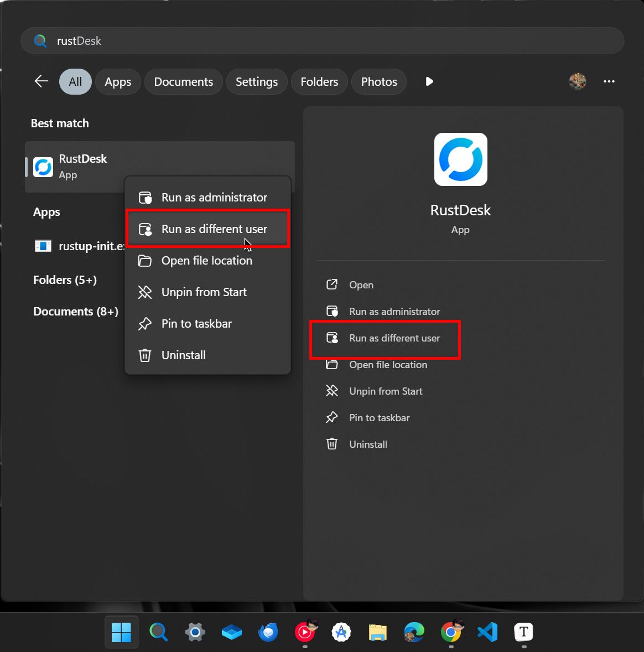Open Google Chrome icon on taskbar

pyautogui.click(x=451, y=632)
